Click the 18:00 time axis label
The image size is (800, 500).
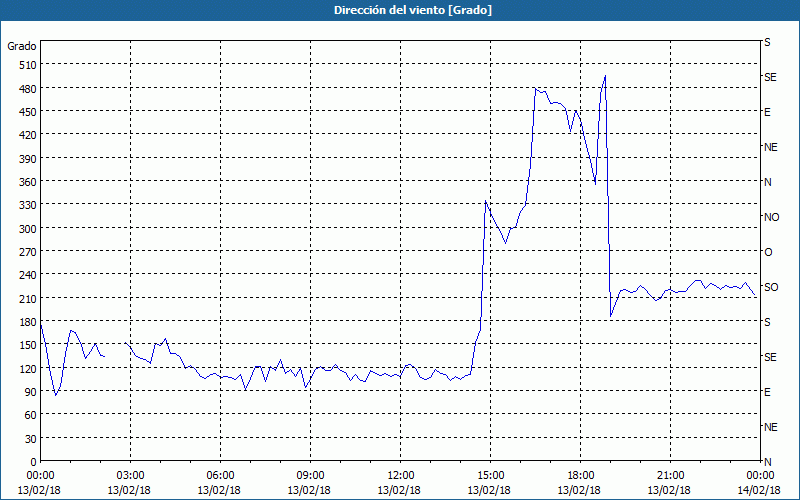point(580,476)
